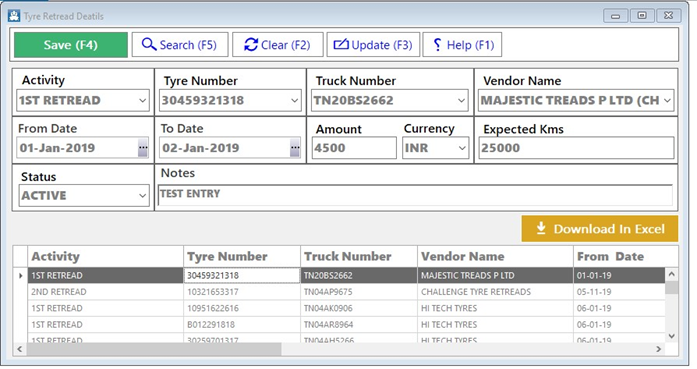Click the Clear (F2) refresh button

click(x=278, y=44)
